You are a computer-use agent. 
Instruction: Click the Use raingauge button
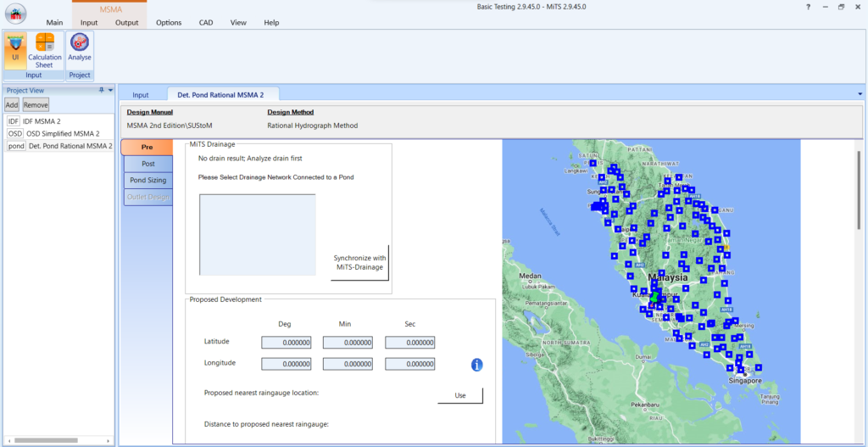coord(460,395)
